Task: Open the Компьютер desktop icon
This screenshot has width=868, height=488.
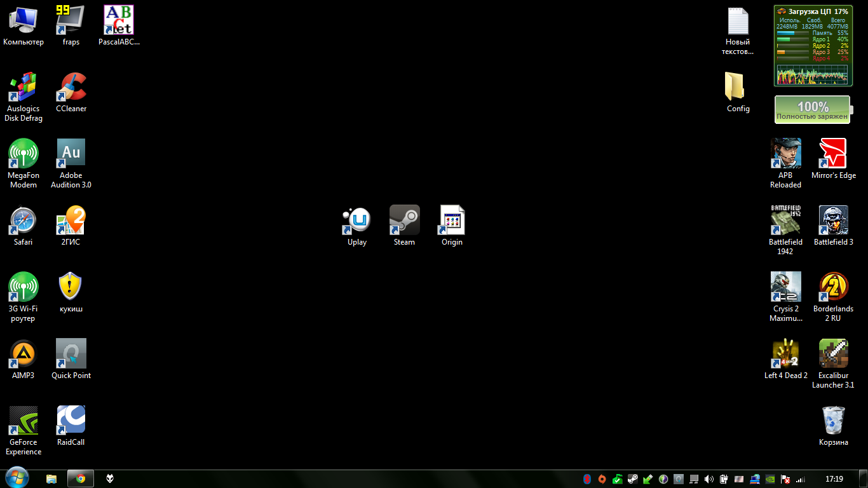Action: pos(24,25)
